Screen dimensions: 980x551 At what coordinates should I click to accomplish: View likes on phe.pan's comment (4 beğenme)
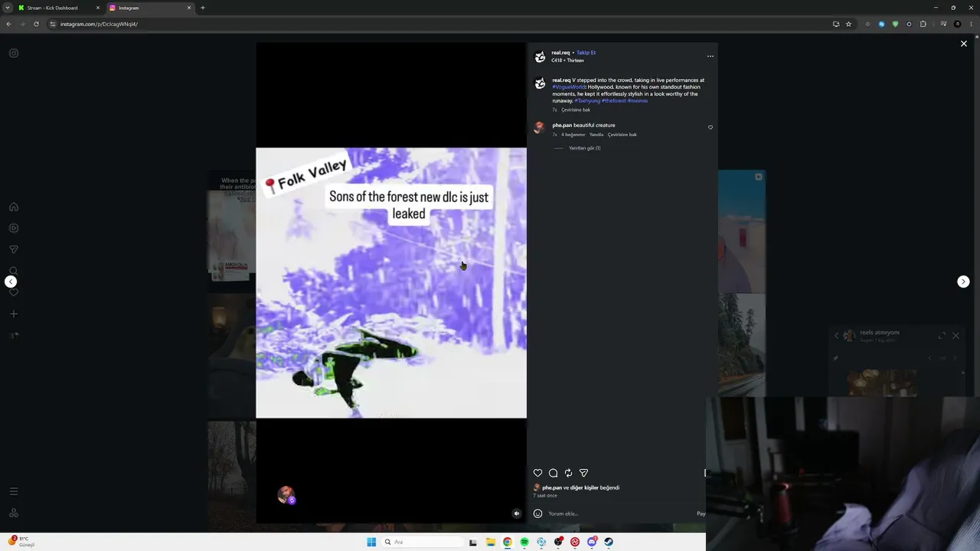(573, 135)
